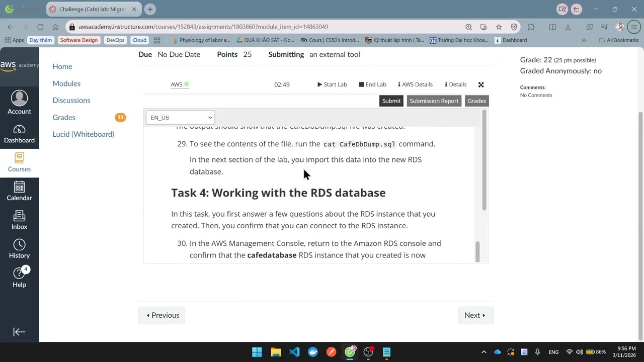Open course Discussions
Image resolution: width=644 pixels, height=362 pixels.
(x=71, y=100)
